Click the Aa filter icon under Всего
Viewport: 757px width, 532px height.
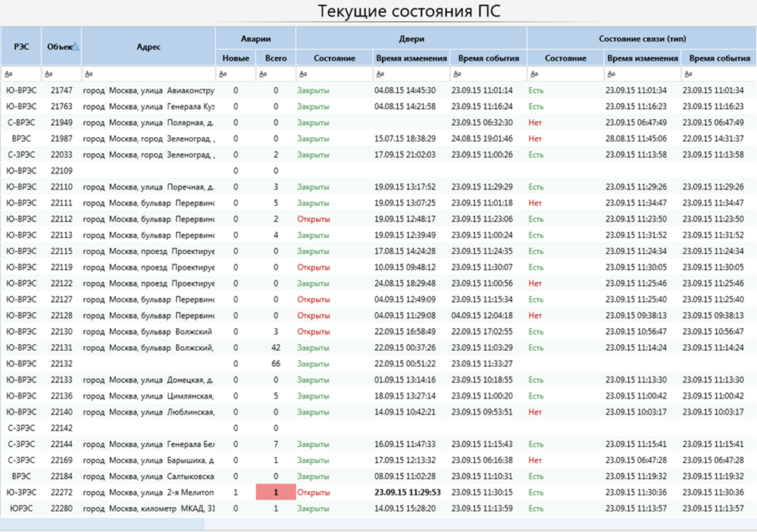pos(261,74)
